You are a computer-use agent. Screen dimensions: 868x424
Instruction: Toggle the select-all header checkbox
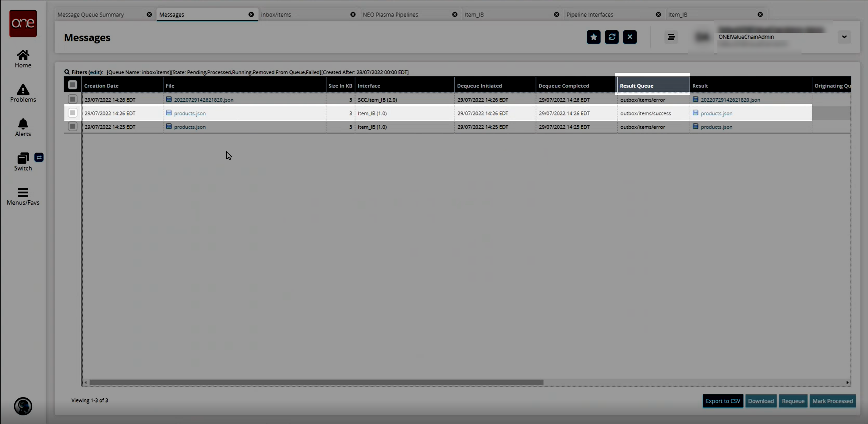[72, 85]
